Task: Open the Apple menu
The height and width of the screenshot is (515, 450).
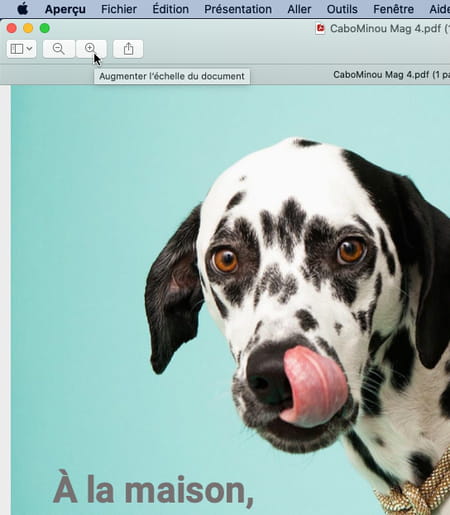Action: point(23,9)
